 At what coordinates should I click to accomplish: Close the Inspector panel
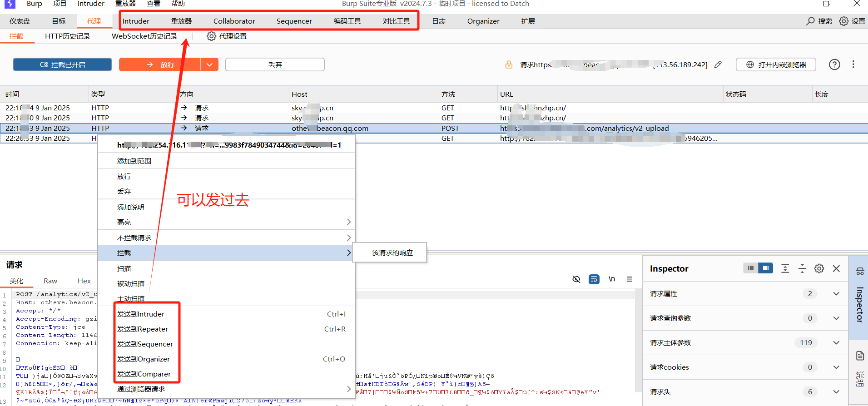[x=836, y=268]
